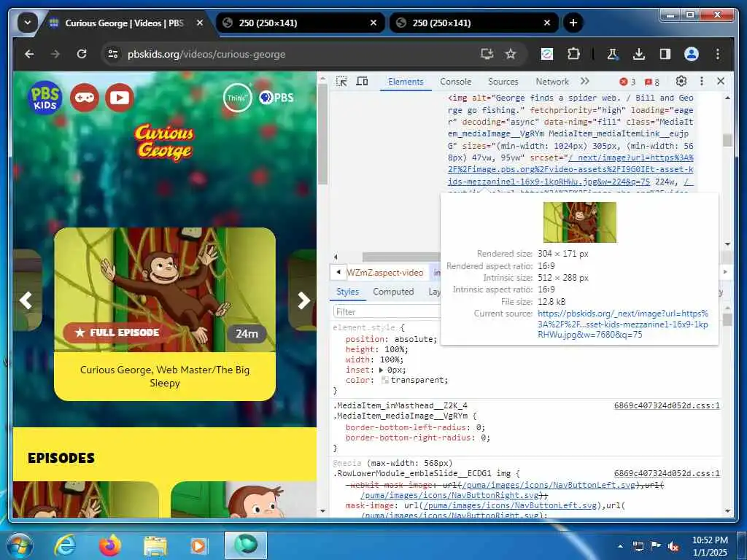Open the Downloads icon
This screenshot has width=747, height=560.
(639, 54)
